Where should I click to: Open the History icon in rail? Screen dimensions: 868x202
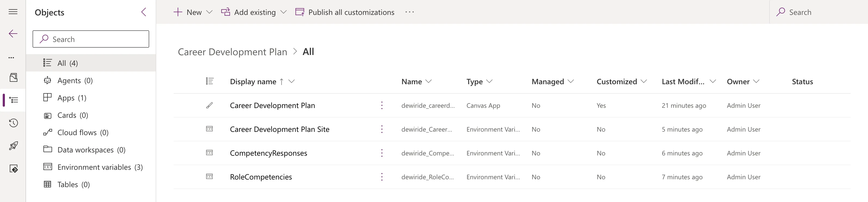[13, 123]
